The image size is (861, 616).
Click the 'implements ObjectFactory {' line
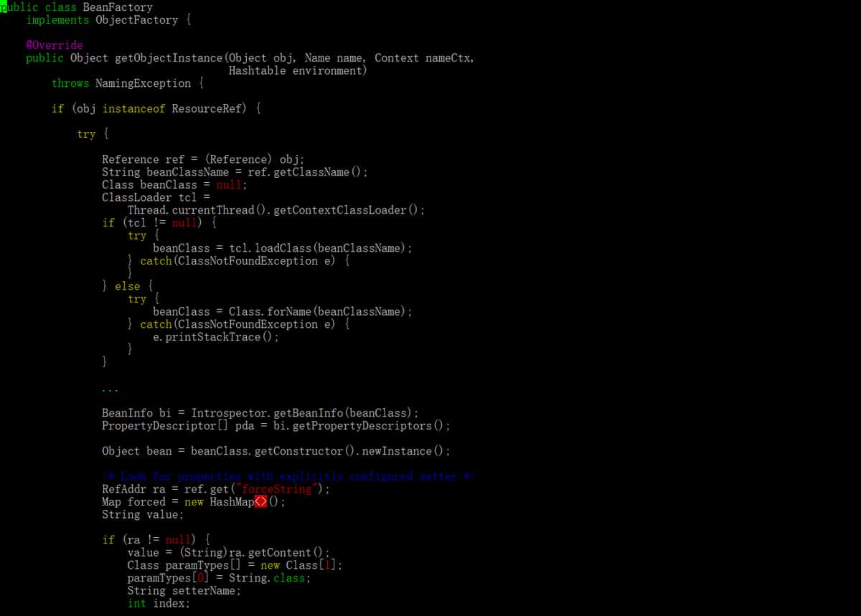pyautogui.click(x=109, y=20)
